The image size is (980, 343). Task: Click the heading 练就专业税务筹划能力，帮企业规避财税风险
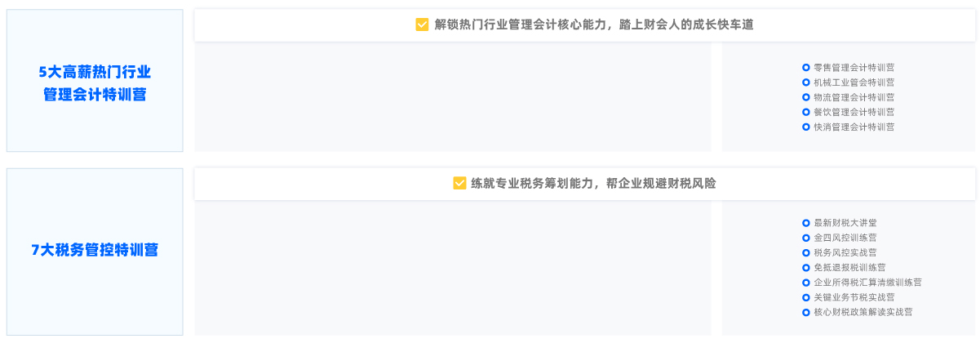pyautogui.click(x=593, y=183)
